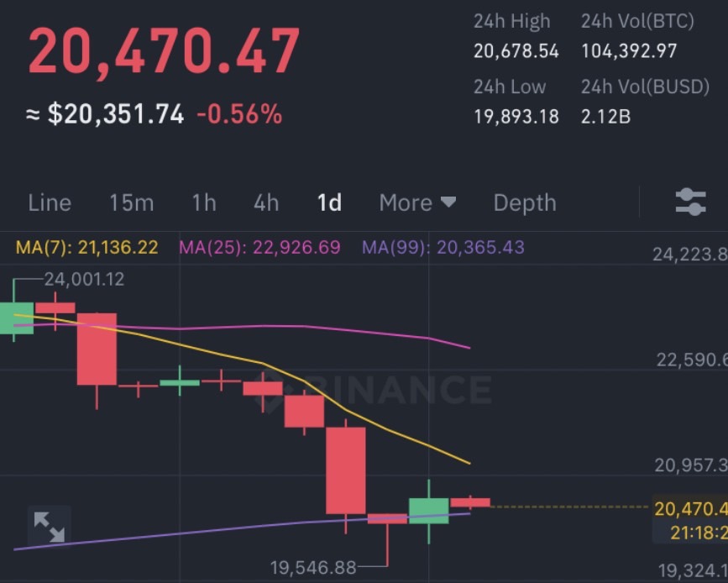The image size is (728, 583).
Task: Select the 15m timeframe
Action: tap(131, 202)
